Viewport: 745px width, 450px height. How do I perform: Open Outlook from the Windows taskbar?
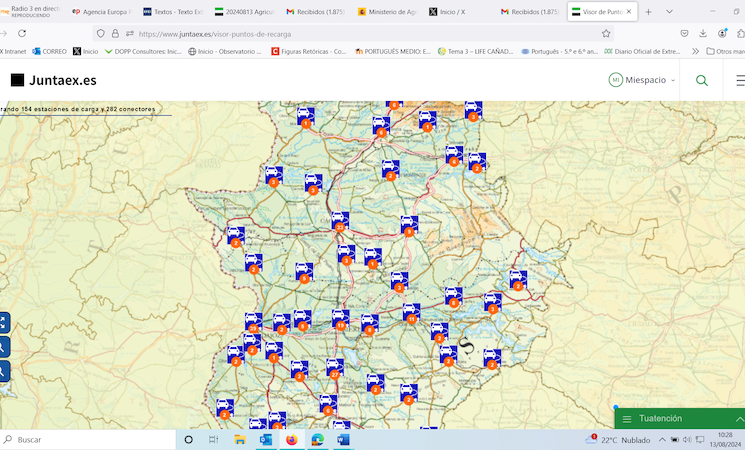click(x=266, y=439)
